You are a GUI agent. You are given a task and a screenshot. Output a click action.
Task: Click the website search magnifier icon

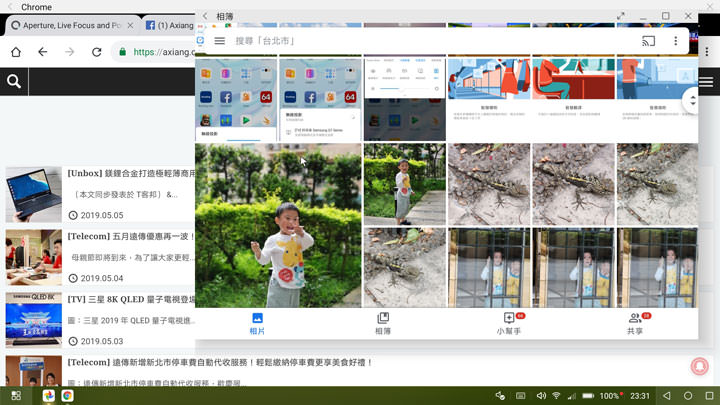point(14,82)
